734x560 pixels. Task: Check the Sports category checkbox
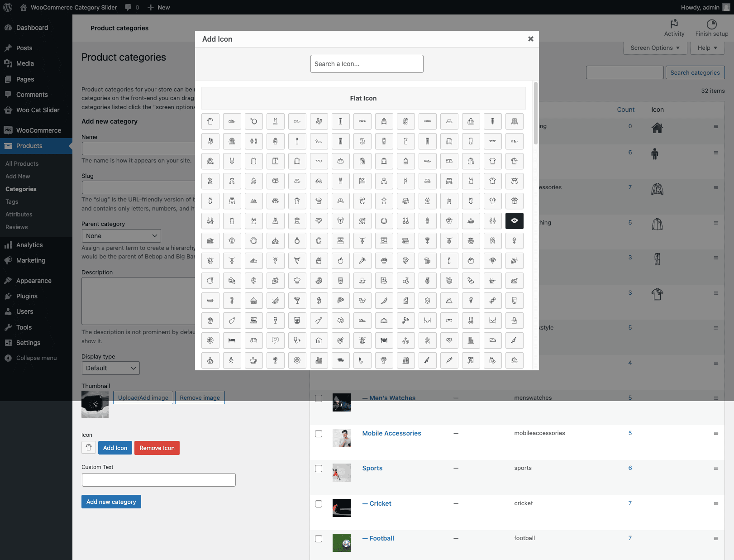pos(319,469)
